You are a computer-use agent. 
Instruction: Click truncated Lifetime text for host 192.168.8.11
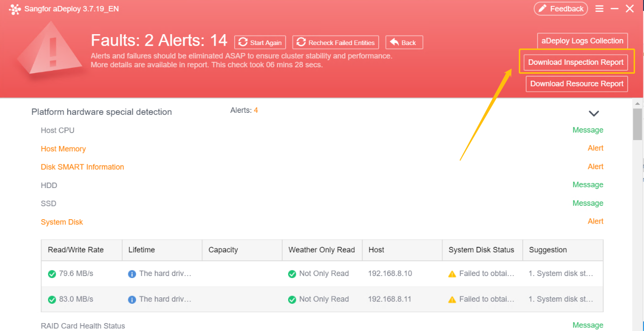165,299
